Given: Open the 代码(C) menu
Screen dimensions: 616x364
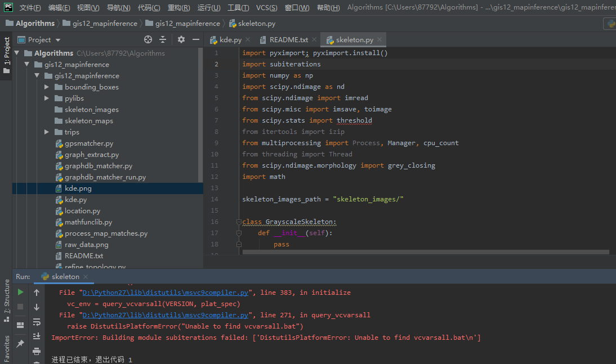Looking at the screenshot, I should tap(149, 7).
